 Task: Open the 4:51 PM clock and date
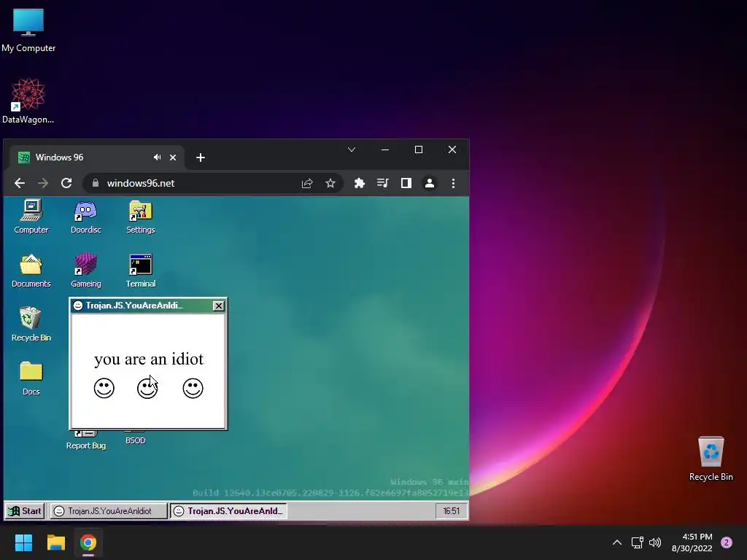point(692,542)
